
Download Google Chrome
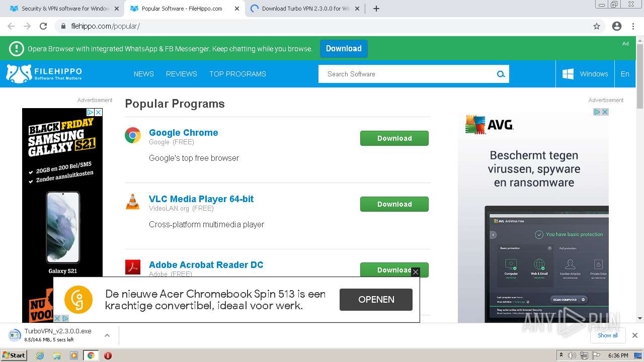point(394,138)
